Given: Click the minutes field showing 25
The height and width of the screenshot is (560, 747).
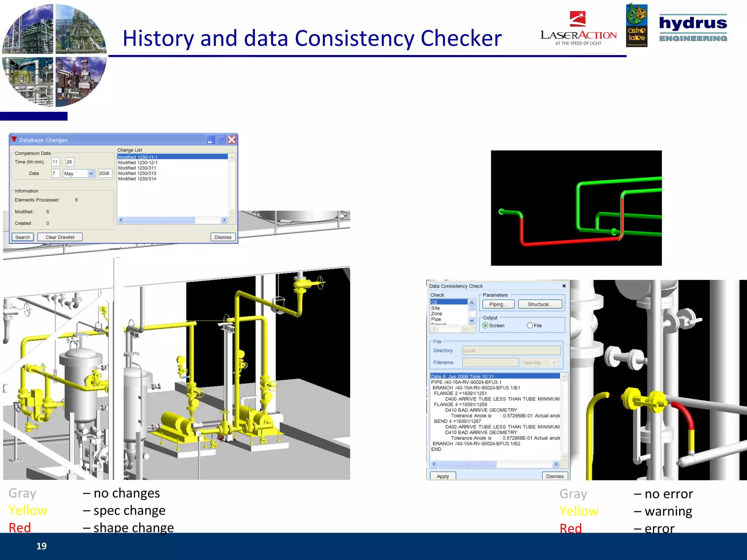Looking at the screenshot, I should 70,162.
